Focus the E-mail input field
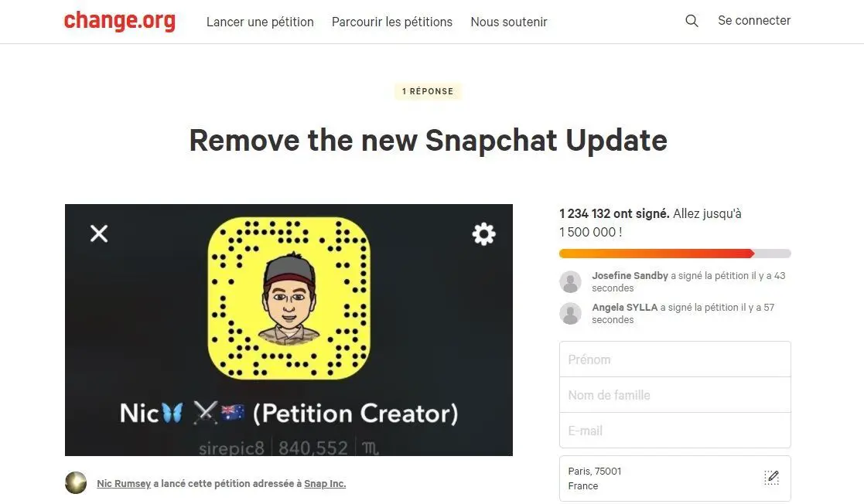The height and width of the screenshot is (504, 864). pyautogui.click(x=675, y=431)
